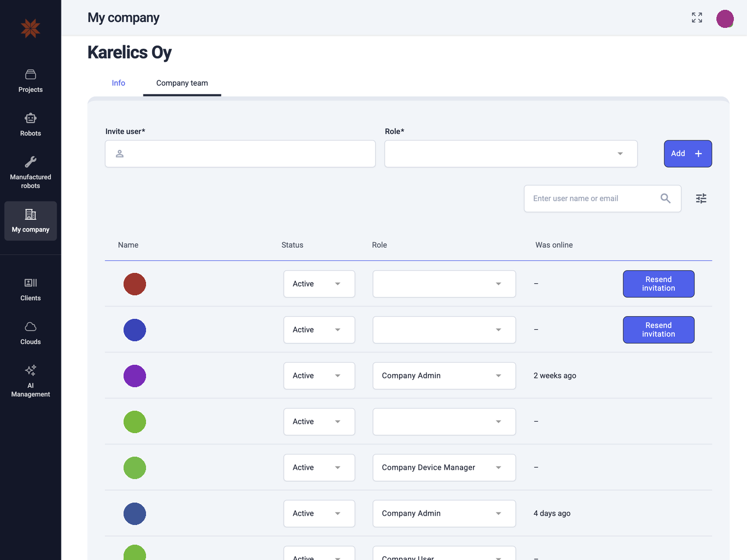747x560 pixels.
Task: Open the user profile avatar menu
Action: 725,19
